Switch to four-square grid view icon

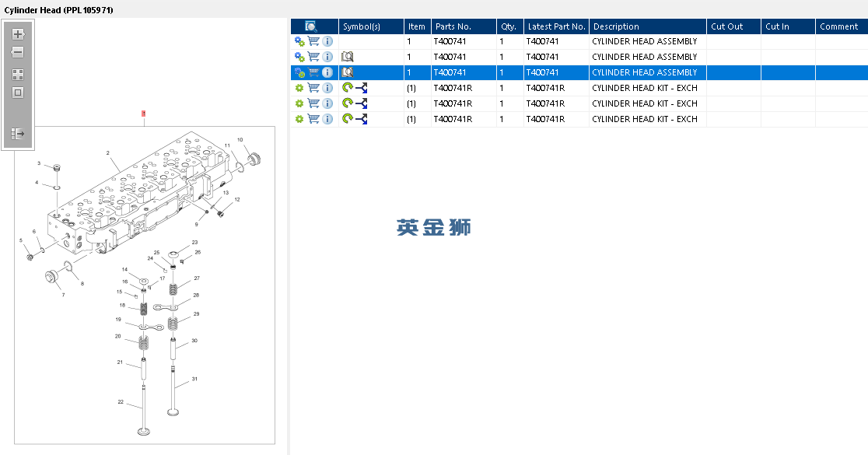[18, 74]
